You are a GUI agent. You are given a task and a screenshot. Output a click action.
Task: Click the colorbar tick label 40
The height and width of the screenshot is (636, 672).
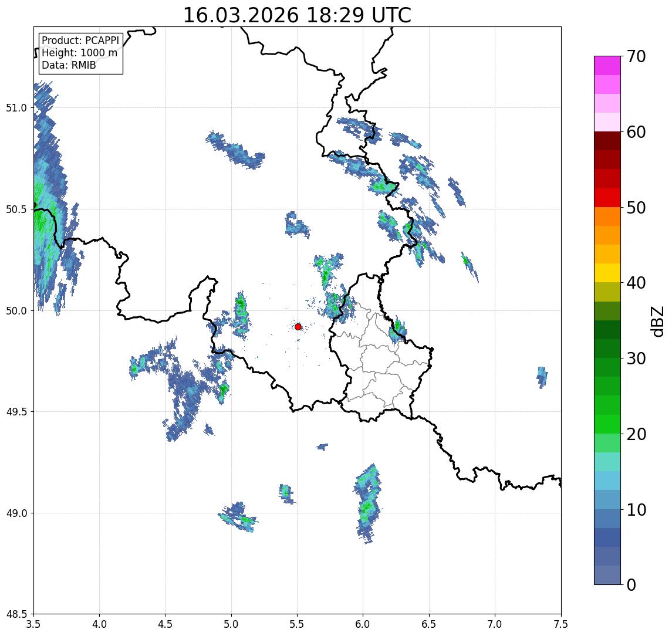pyautogui.click(x=636, y=283)
